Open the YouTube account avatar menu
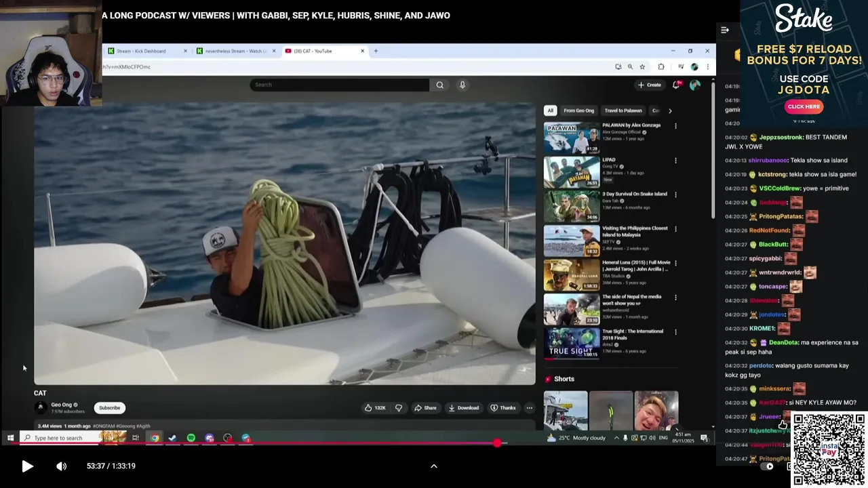Screen dimensions: 868x488 [695, 85]
